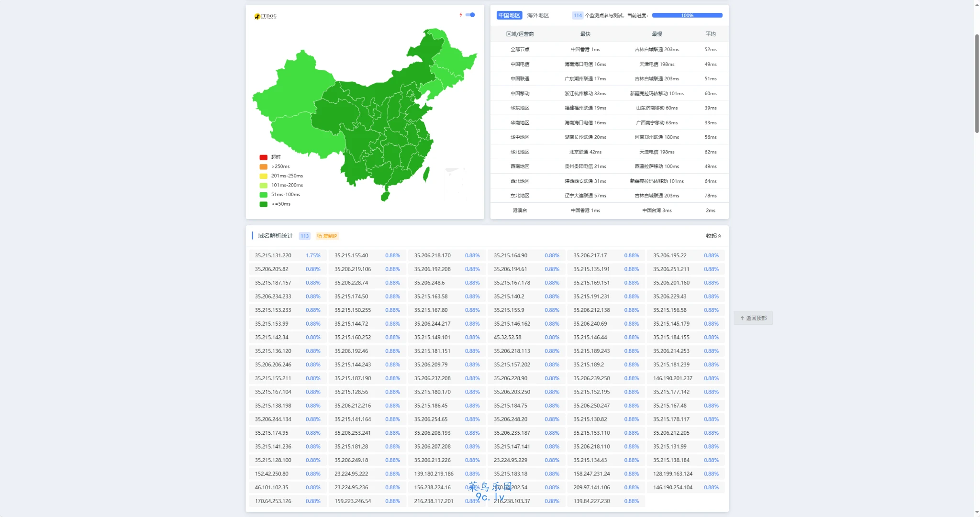Click the 复制IP copy button
980x517 pixels.
(327, 236)
